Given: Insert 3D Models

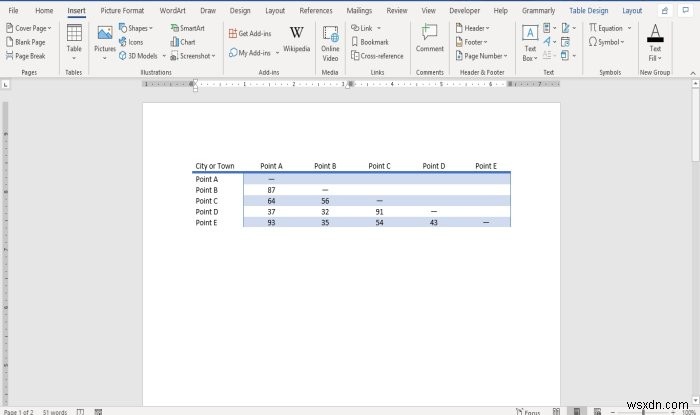Looking at the screenshot, I should tap(139, 56).
